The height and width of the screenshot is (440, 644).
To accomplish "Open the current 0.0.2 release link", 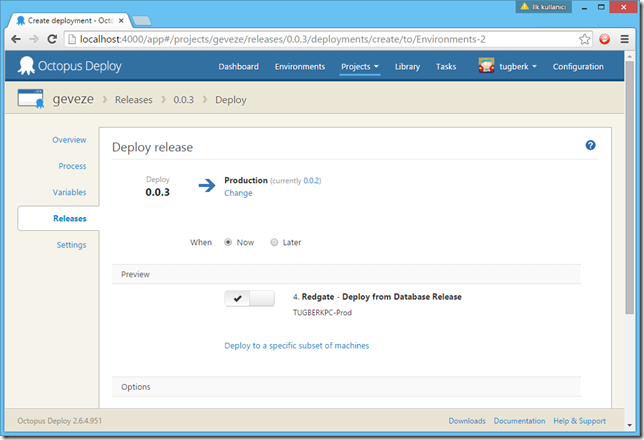I will (312, 181).
